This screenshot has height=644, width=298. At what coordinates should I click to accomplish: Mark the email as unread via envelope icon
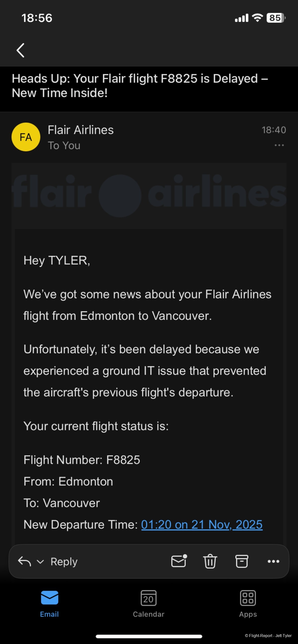tap(179, 561)
